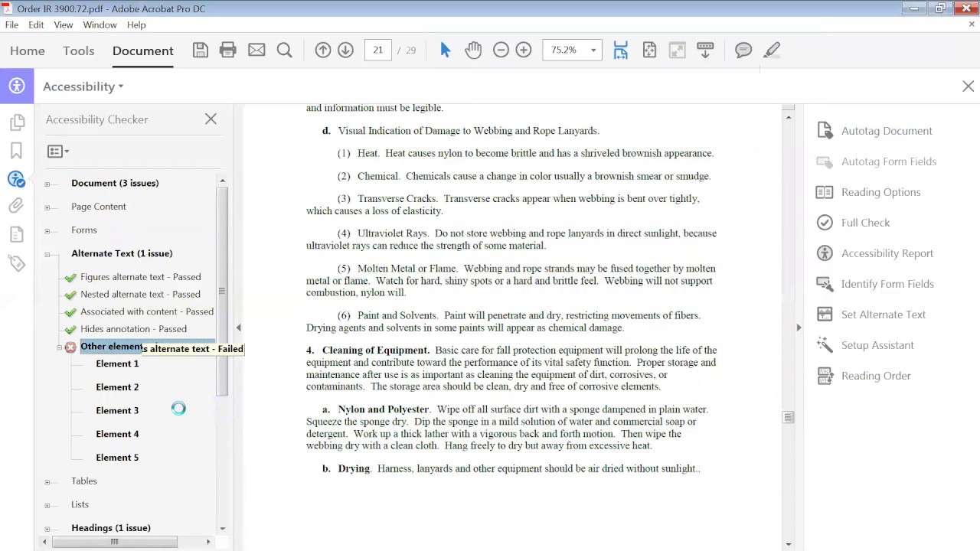Open the View menu

[x=64, y=24]
